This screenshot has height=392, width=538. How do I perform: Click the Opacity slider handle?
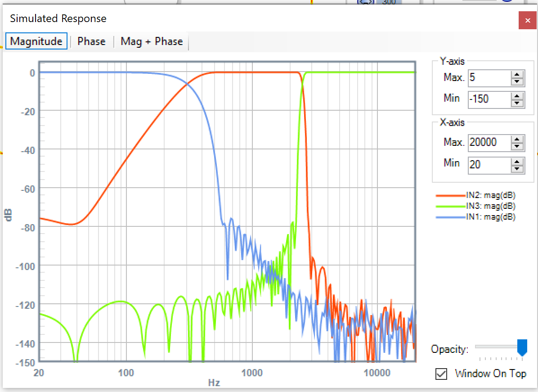coord(522,347)
